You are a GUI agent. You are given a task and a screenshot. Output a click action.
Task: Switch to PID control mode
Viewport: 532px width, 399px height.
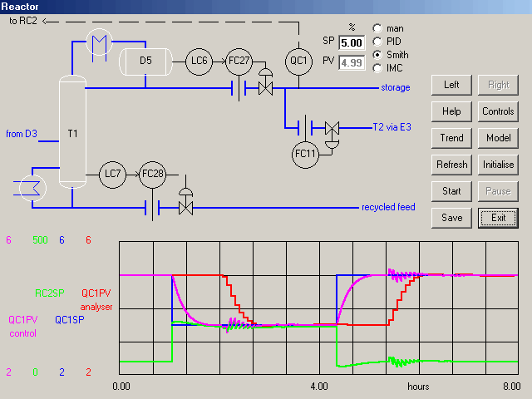(378, 42)
